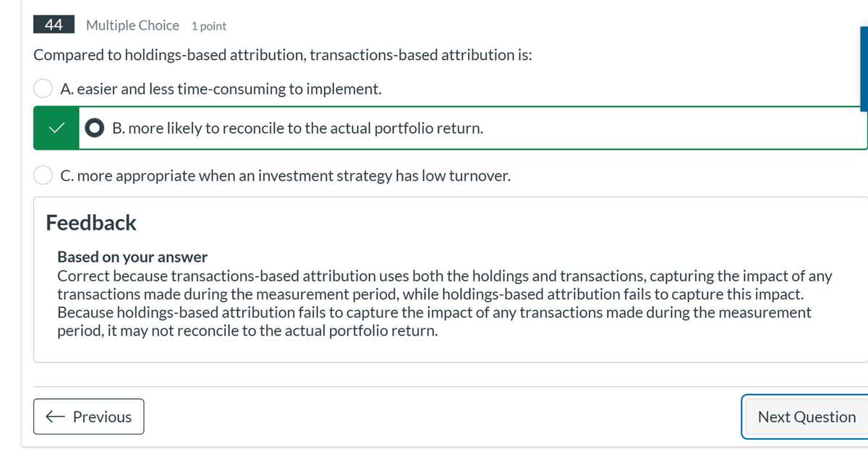Click the Feedback heading
868x454 pixels.
point(91,223)
